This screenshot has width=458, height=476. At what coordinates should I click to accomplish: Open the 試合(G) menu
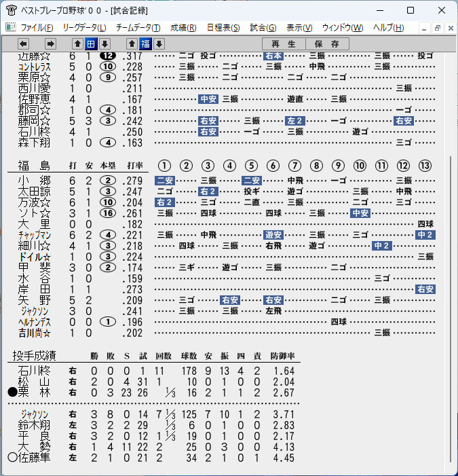(263, 28)
